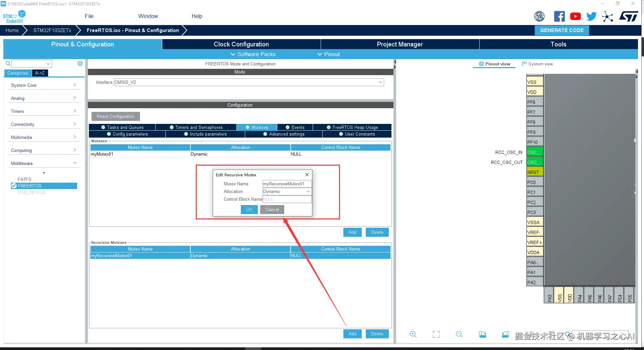The height and width of the screenshot is (350, 644).
Task: Click the STM32CubeMX logo
Action: 14,17
